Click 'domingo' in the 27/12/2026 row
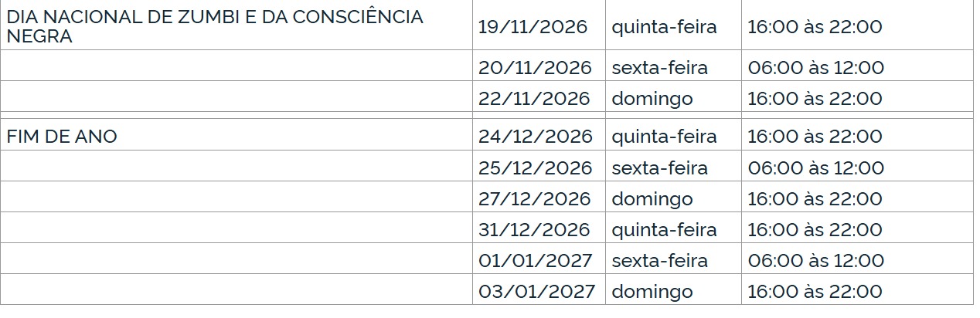The height and width of the screenshot is (318, 980). point(652,199)
